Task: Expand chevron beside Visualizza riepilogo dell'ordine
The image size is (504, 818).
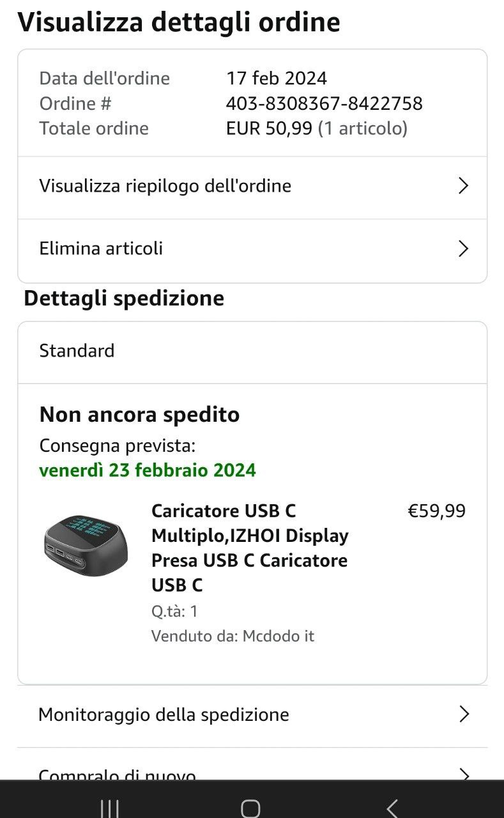Action: 464,186
